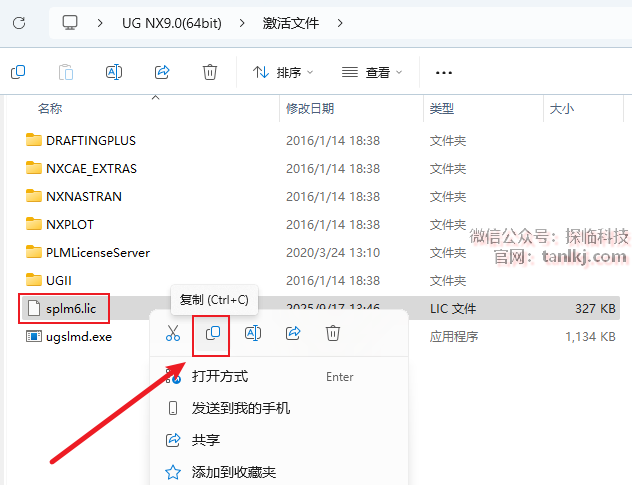
Task: Open the 查看 view dropdown
Action: (372, 73)
